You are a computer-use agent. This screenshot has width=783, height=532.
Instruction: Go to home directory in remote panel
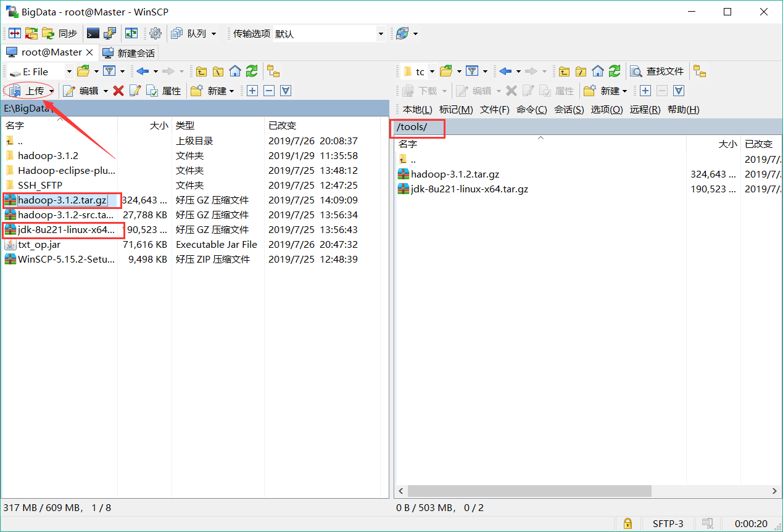point(597,72)
